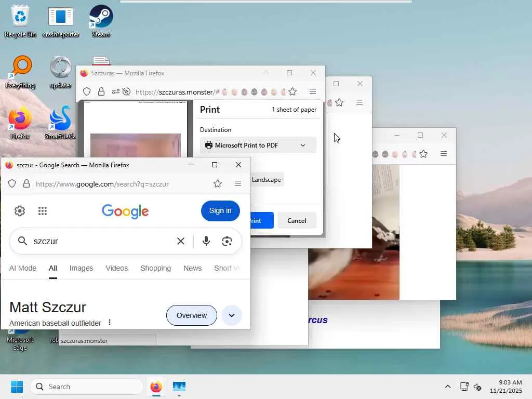Open the Windows Start menu
Screen dimensions: 532x399
pyautogui.click(x=17, y=387)
